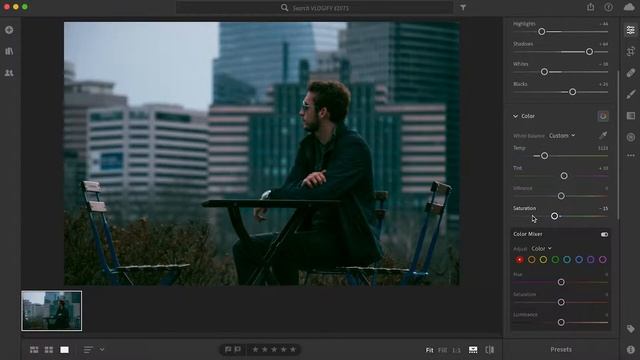
Task: Open the sort options dropdown arrow
Action: (102, 349)
